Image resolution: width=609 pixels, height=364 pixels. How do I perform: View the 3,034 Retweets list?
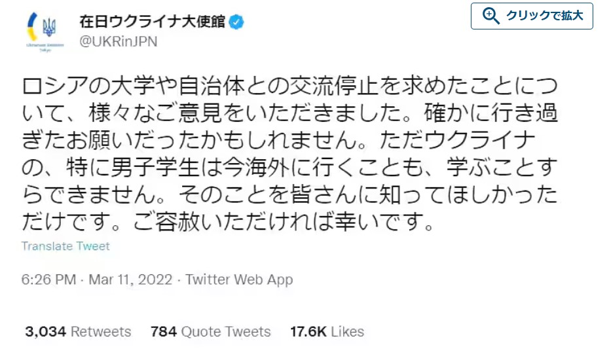point(78,331)
